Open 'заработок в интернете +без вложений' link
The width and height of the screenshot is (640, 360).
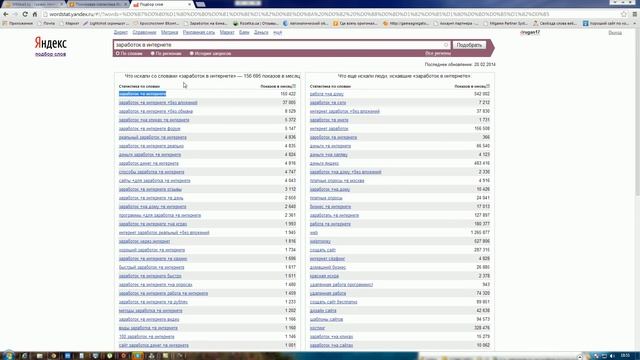point(158,102)
